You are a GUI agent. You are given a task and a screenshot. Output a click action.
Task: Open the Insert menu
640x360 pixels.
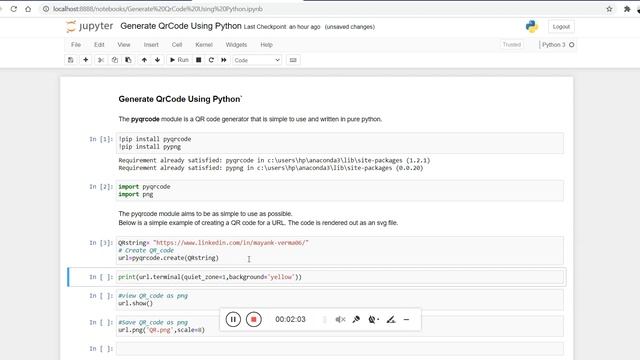click(151, 45)
